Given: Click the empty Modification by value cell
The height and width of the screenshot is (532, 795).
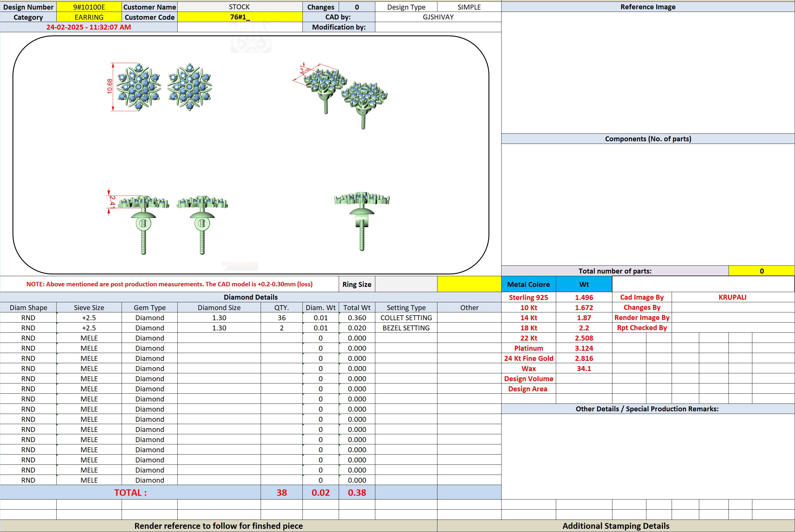Looking at the screenshot, I should point(438,27).
